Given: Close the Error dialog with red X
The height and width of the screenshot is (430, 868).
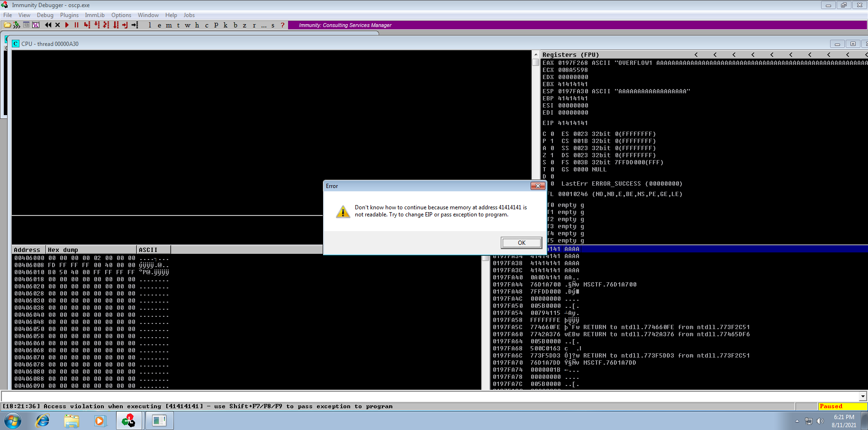Looking at the screenshot, I should click(538, 186).
